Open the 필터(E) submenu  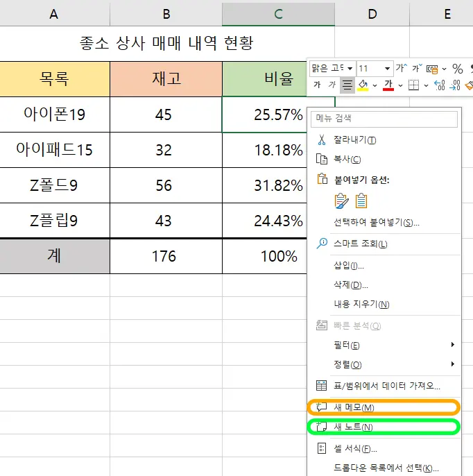pos(384,345)
